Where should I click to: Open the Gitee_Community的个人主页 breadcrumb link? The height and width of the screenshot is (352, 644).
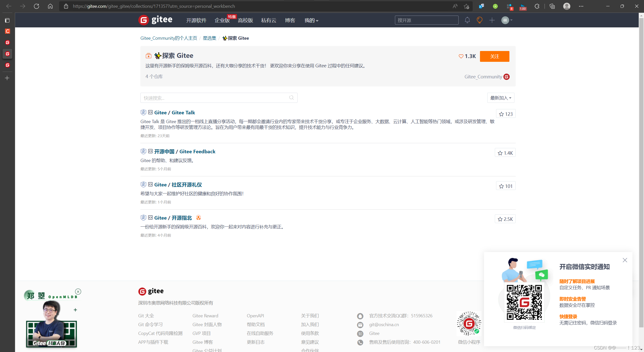pyautogui.click(x=169, y=38)
